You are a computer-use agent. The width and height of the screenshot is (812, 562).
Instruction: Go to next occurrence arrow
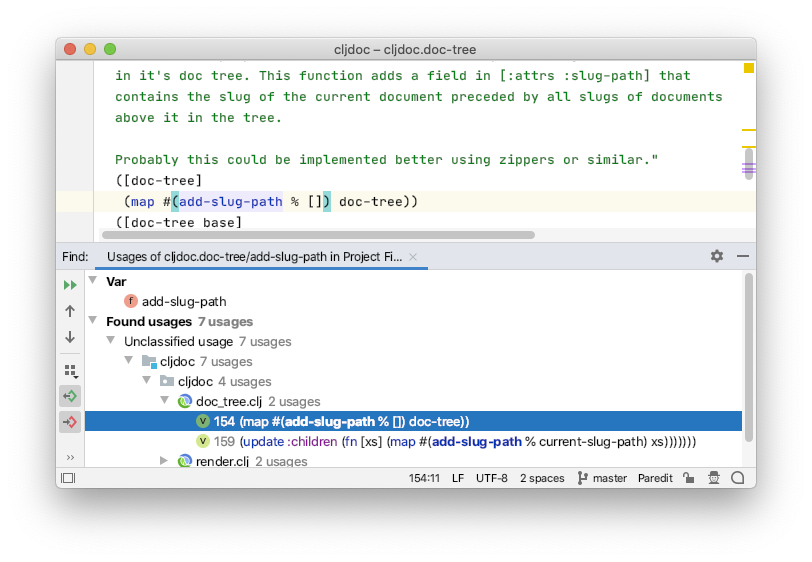70,337
